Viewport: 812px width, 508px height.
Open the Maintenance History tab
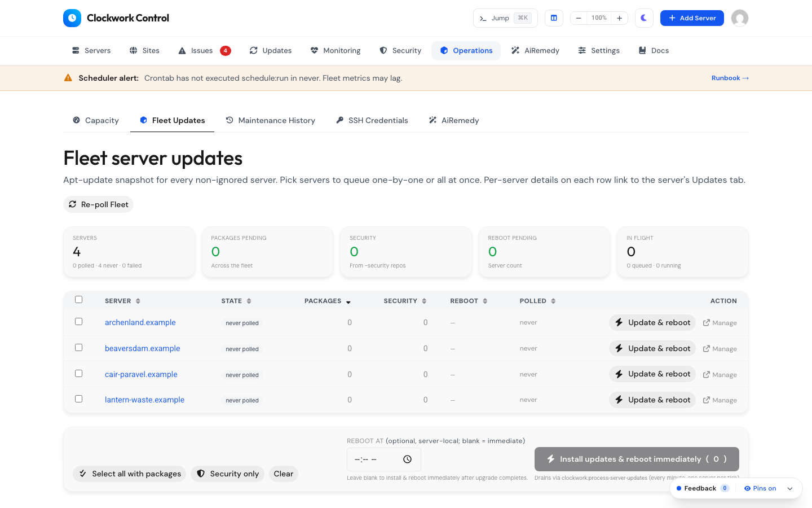(271, 120)
